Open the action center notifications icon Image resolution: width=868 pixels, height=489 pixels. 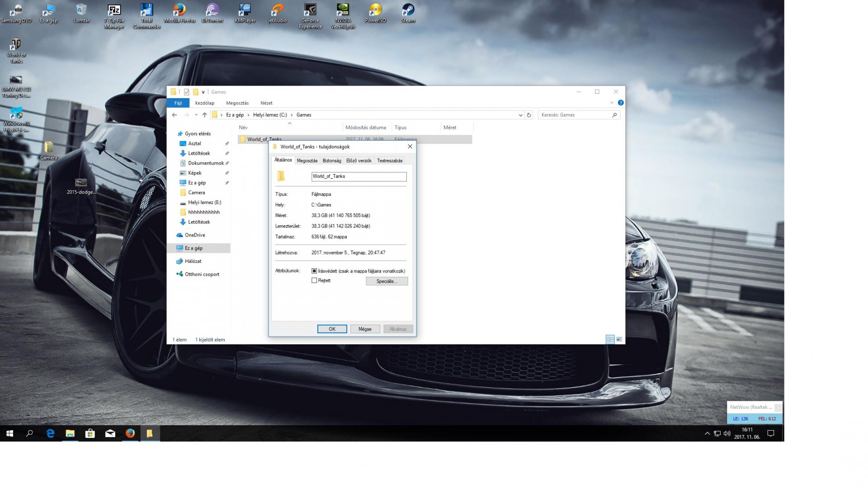771,433
